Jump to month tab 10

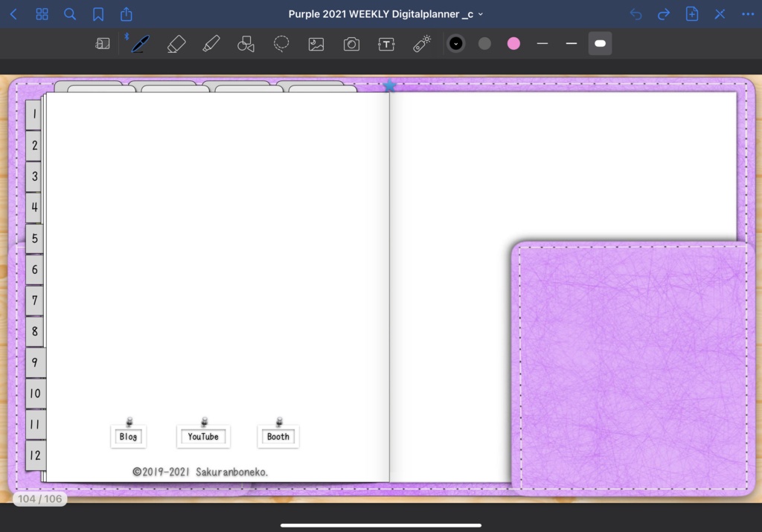(x=36, y=394)
